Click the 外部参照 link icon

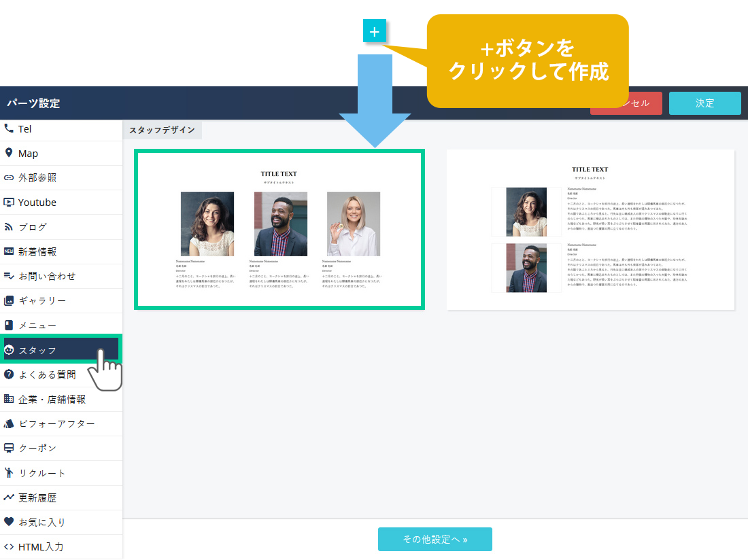(9, 178)
